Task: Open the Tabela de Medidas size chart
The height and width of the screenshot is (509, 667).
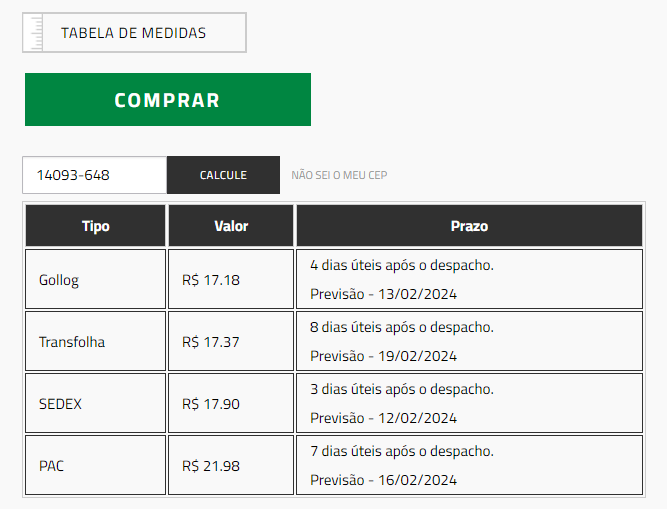Action: [x=134, y=33]
